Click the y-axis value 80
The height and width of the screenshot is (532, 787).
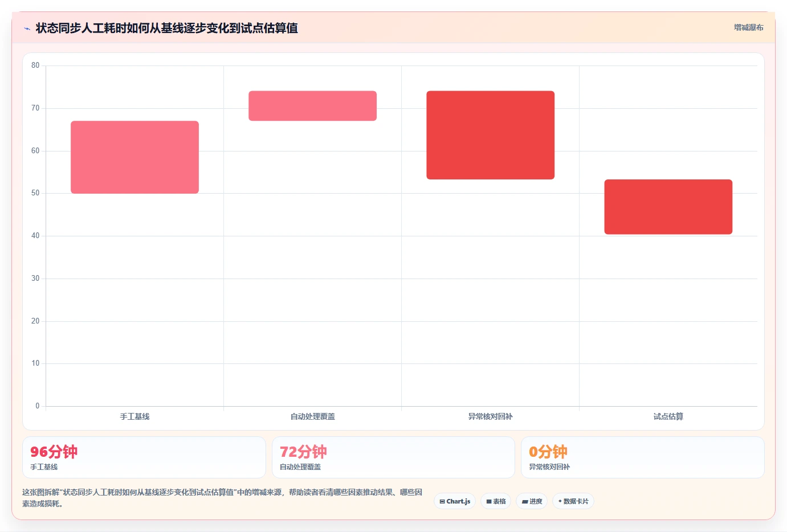[x=35, y=66]
